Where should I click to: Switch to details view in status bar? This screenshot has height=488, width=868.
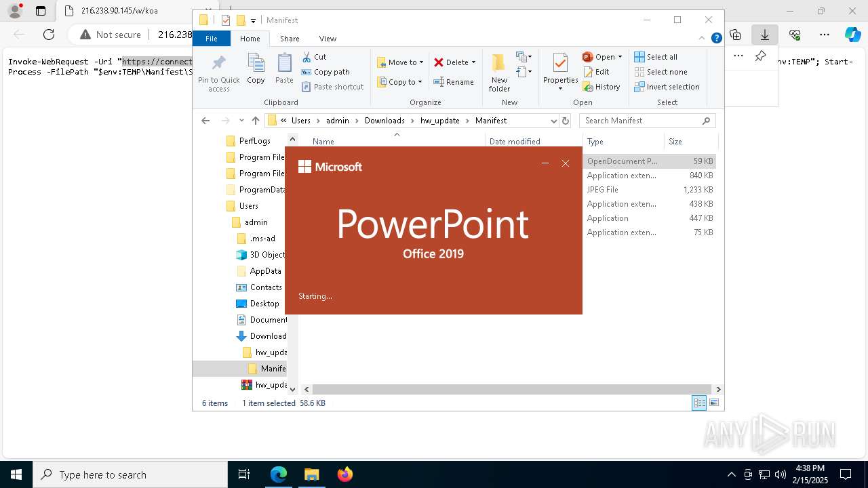[698, 403]
